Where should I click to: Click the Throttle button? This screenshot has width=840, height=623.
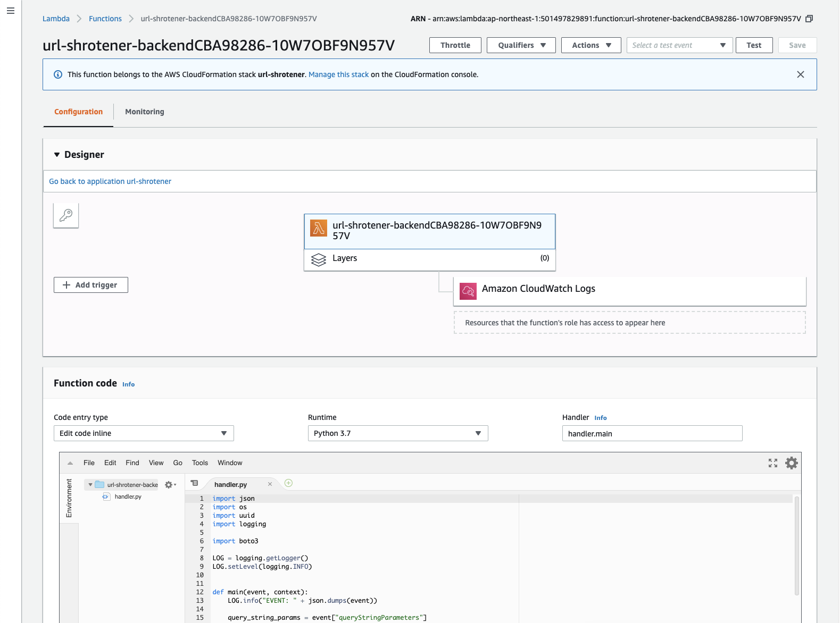[455, 45]
